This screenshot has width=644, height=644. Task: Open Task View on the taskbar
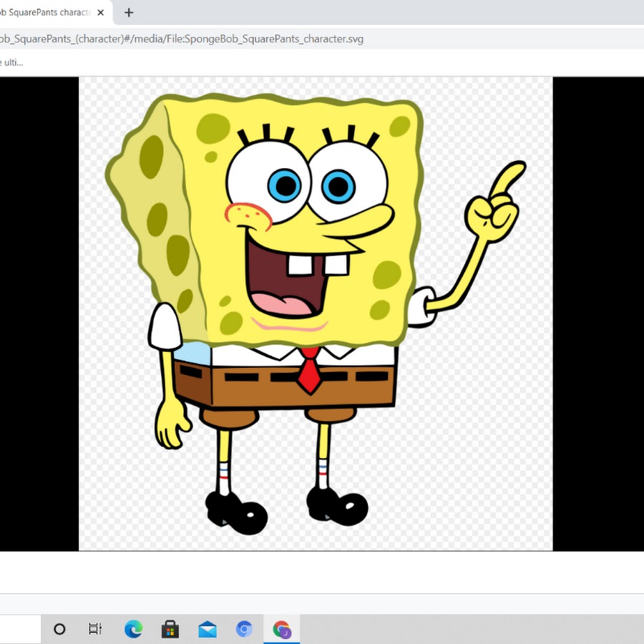pyautogui.click(x=95, y=629)
